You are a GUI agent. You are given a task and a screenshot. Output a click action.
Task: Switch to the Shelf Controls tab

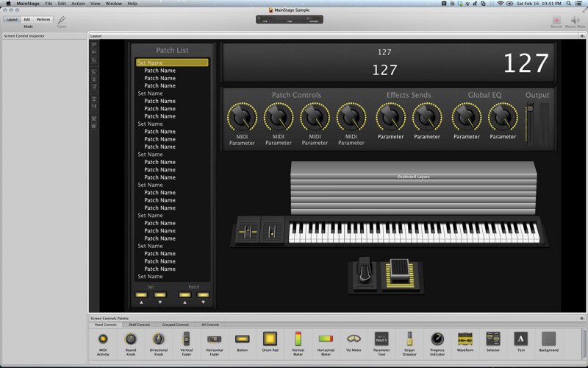click(140, 325)
